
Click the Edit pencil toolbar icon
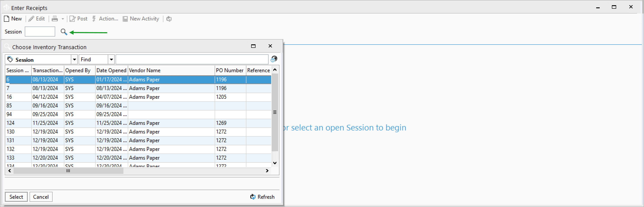click(31, 19)
